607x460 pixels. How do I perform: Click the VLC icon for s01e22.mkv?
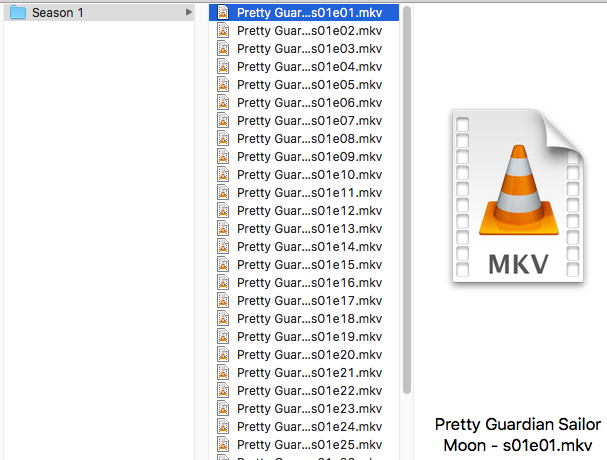(223, 391)
